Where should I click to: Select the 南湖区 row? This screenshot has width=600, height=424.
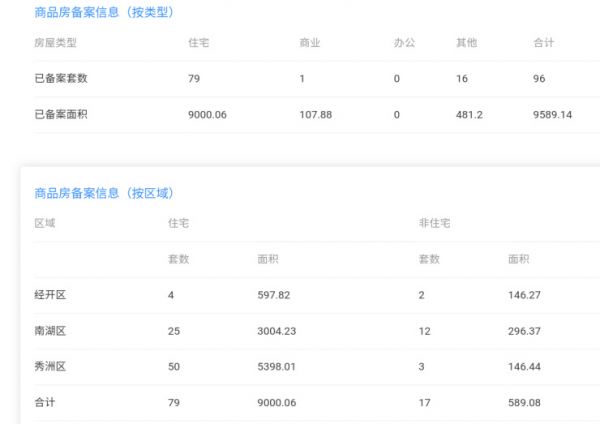click(317, 331)
